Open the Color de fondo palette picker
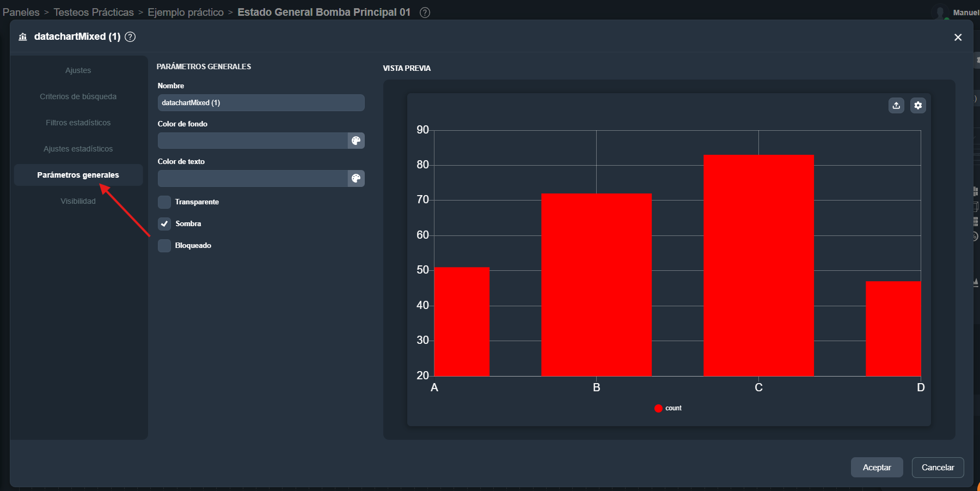 coord(356,141)
